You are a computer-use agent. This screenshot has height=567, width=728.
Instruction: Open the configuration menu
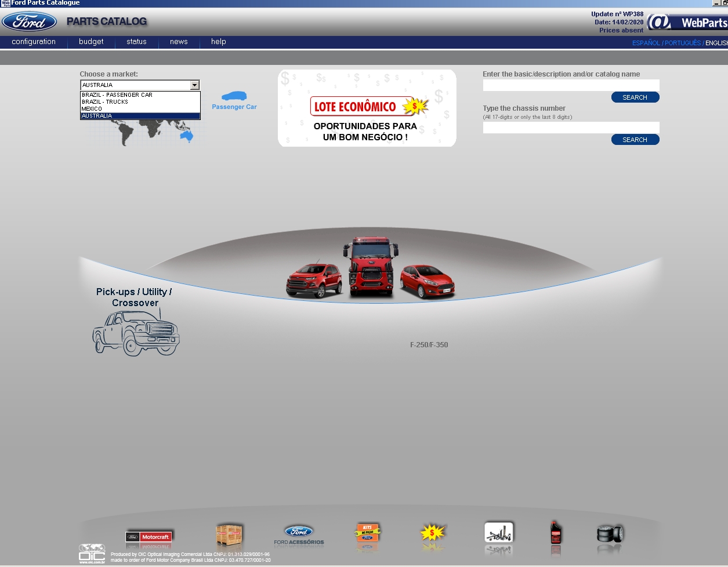tap(33, 42)
